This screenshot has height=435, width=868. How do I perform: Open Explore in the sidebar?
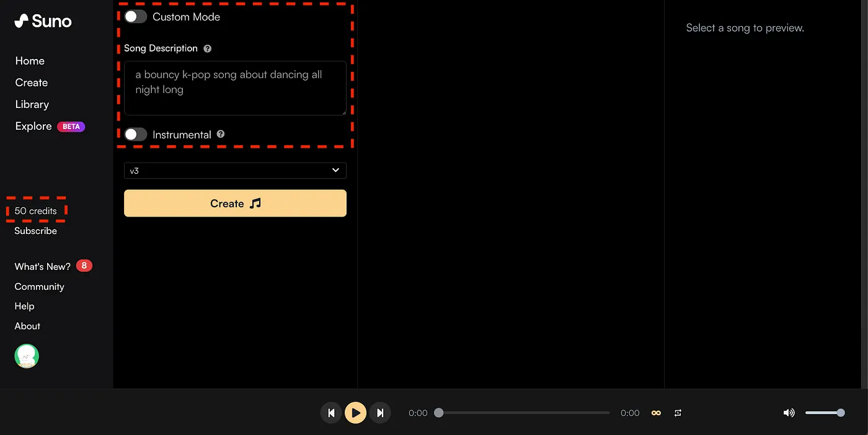coord(33,126)
